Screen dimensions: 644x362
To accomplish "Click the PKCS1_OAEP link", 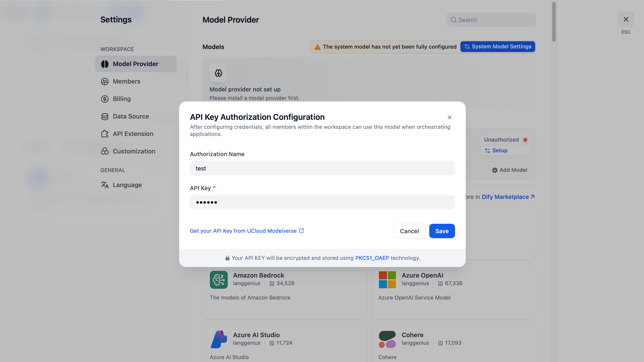I will [x=372, y=258].
